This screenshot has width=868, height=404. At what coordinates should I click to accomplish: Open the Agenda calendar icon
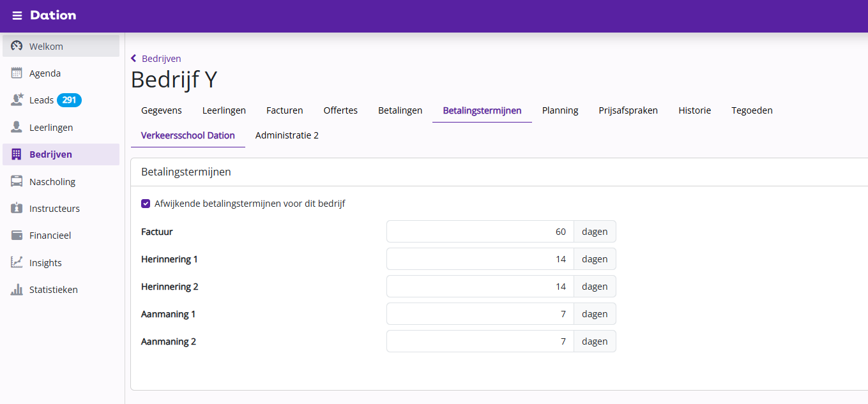click(17, 73)
